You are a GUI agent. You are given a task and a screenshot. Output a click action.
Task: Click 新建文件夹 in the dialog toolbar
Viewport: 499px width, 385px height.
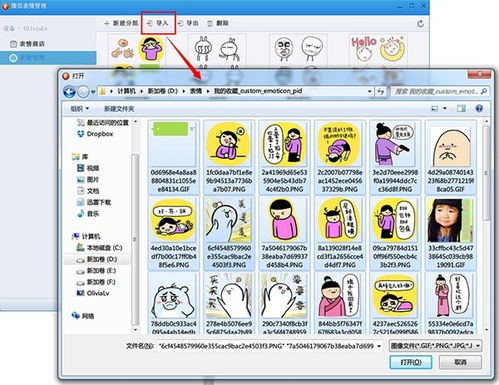[119, 109]
